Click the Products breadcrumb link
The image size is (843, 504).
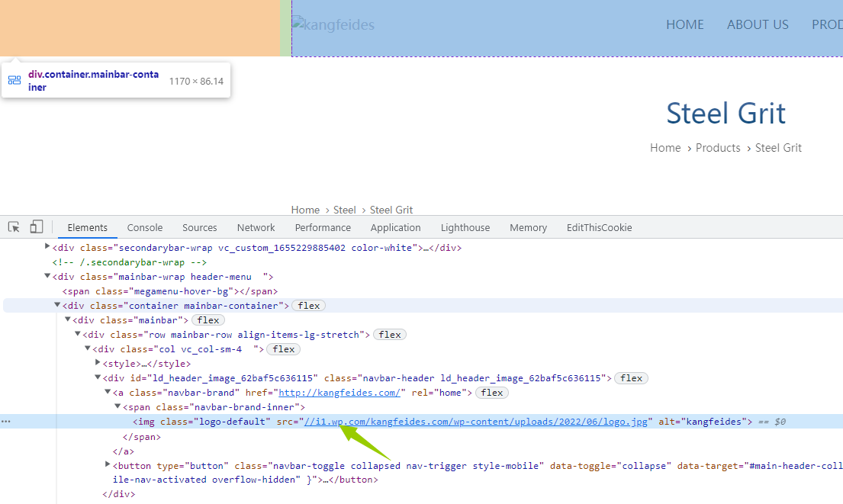[718, 148]
